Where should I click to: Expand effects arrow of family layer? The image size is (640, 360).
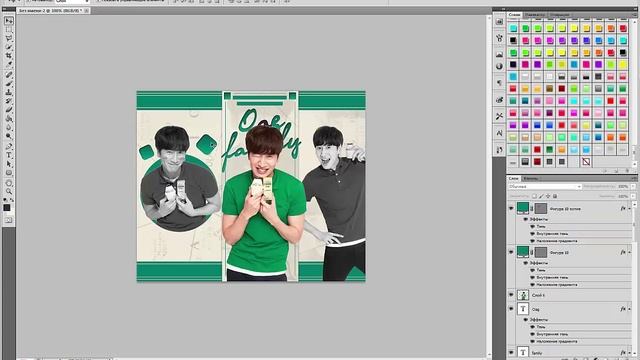point(629,352)
